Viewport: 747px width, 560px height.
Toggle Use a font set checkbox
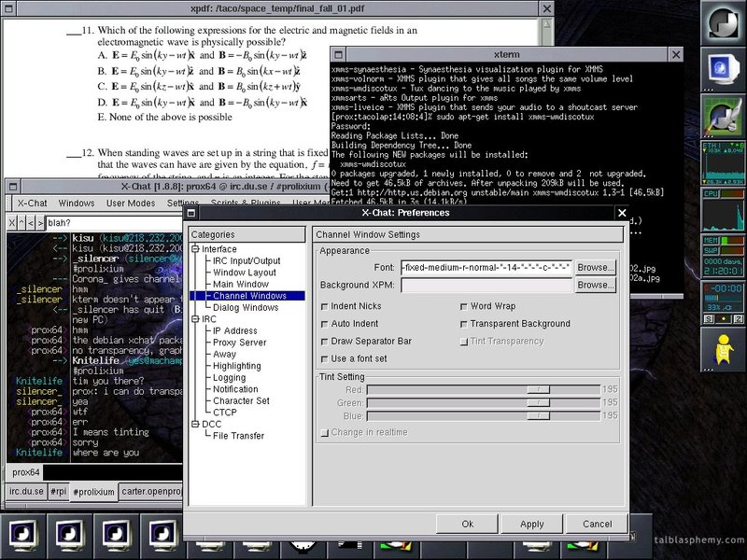click(x=324, y=359)
